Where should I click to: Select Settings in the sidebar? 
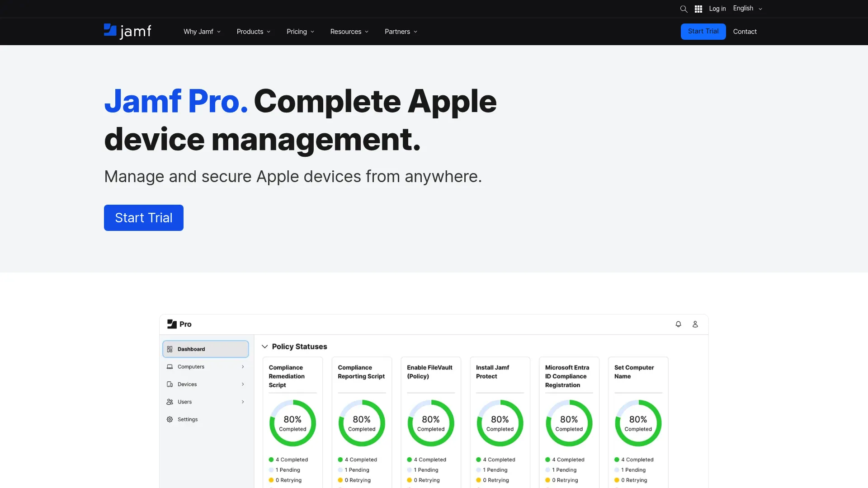tap(206, 419)
